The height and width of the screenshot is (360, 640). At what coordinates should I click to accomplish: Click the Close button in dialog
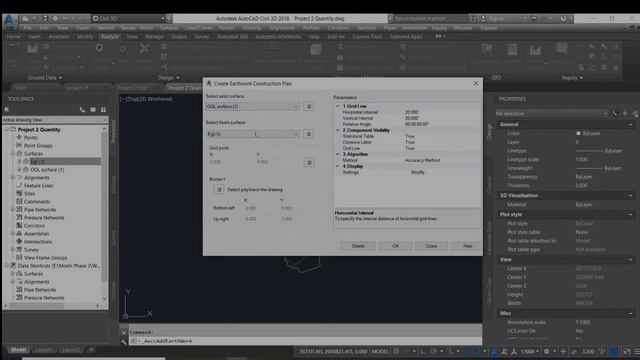[x=431, y=246]
